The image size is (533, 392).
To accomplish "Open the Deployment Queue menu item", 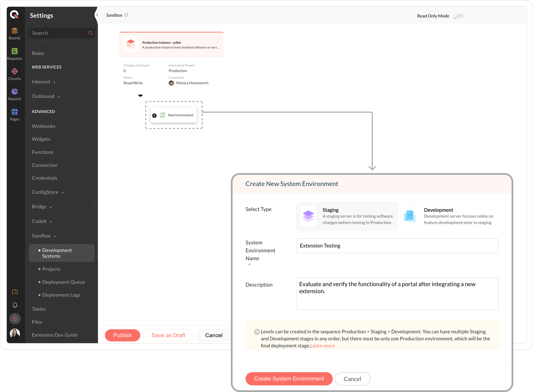I will click(x=63, y=282).
